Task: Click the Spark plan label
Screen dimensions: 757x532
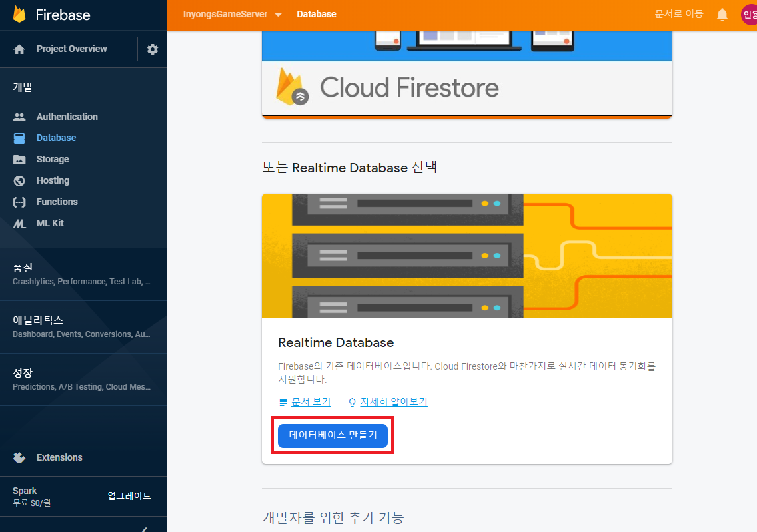Action: [25, 491]
